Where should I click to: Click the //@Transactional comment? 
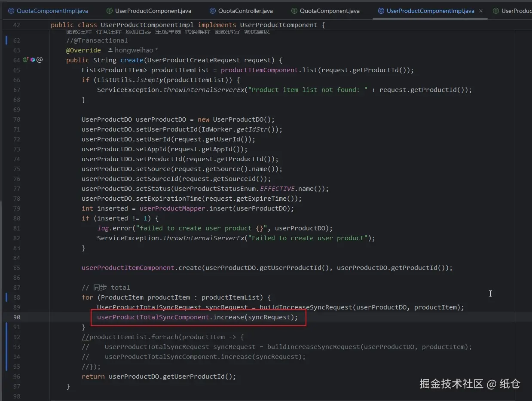(97, 40)
